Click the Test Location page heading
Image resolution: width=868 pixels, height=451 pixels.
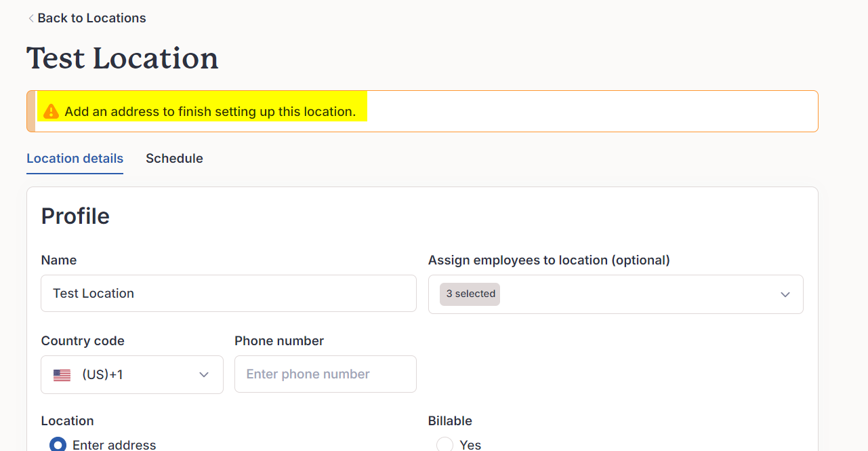click(x=123, y=58)
